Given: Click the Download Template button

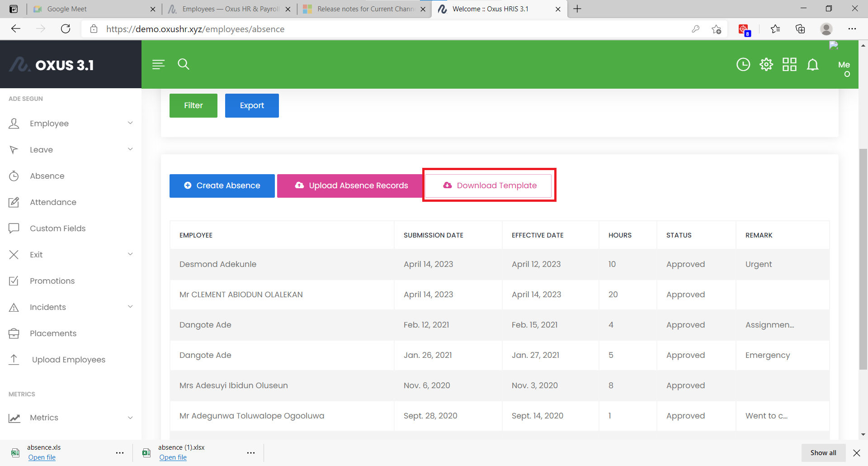Looking at the screenshot, I should pyautogui.click(x=489, y=186).
